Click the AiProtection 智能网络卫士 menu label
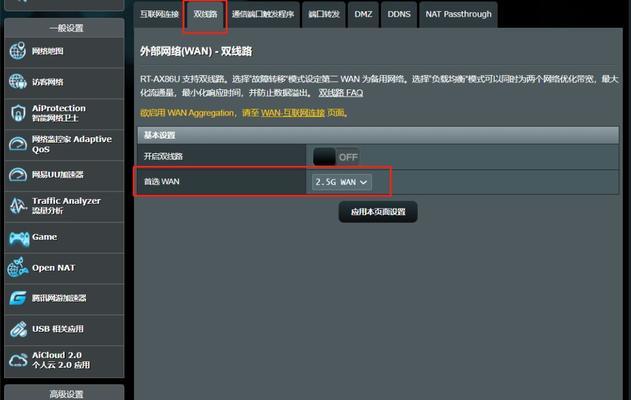Screen dimensions: 631x400 tap(59, 113)
